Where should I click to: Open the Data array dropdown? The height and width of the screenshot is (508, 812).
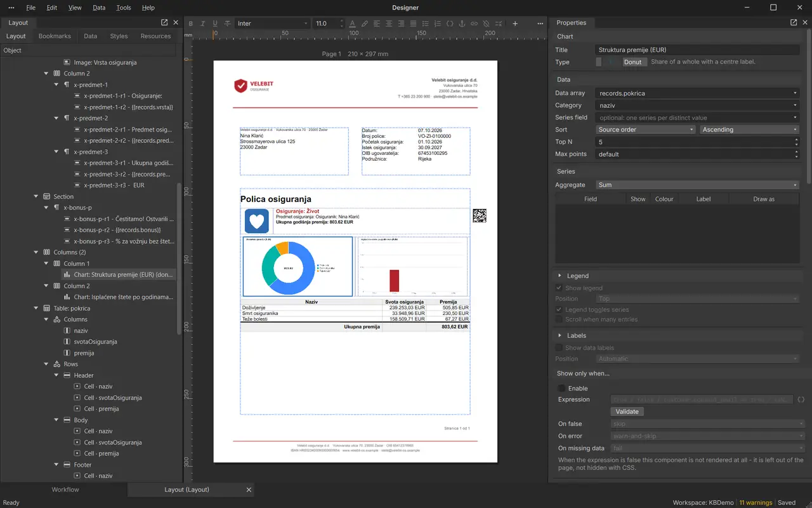click(x=697, y=93)
